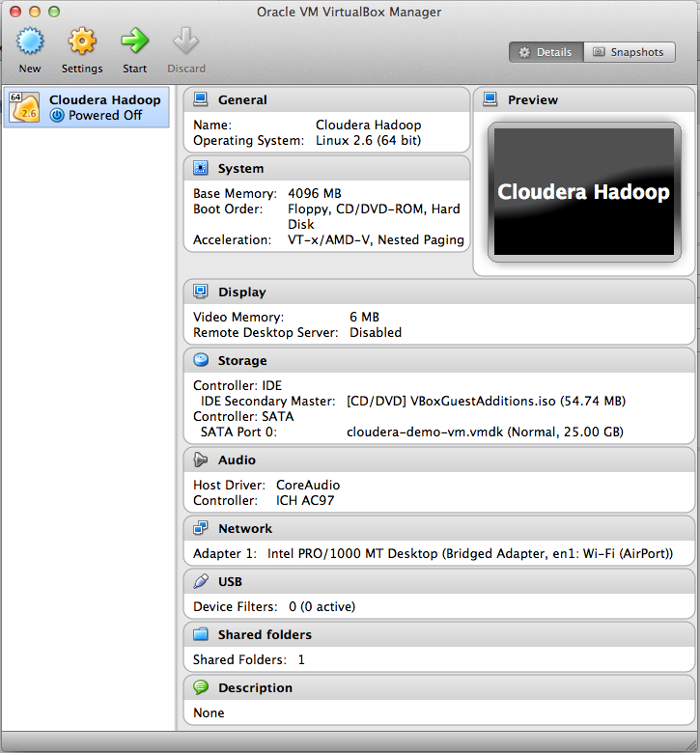Close the VirtualBox Manager window
Image resolution: width=700 pixels, height=753 pixels.
(x=15, y=12)
